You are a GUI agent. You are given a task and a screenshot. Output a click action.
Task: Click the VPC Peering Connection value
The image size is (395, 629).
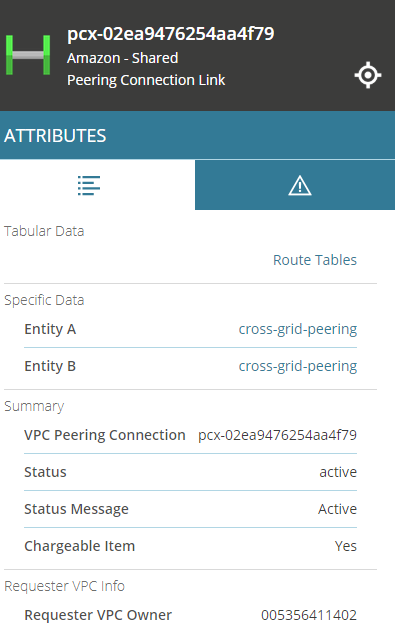[x=277, y=435]
